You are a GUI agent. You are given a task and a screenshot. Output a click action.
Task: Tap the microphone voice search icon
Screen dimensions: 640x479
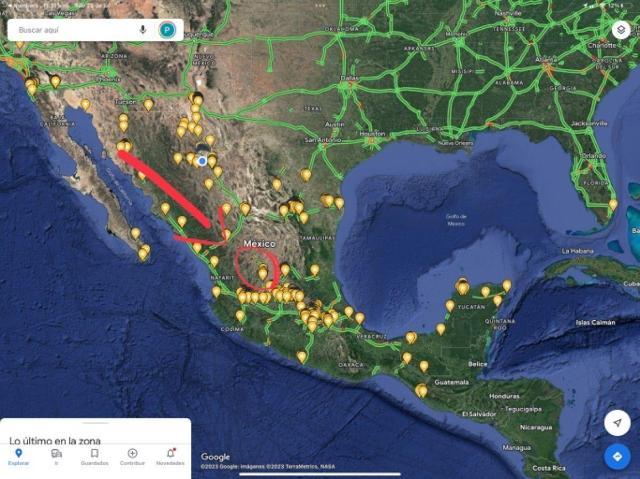point(143,30)
